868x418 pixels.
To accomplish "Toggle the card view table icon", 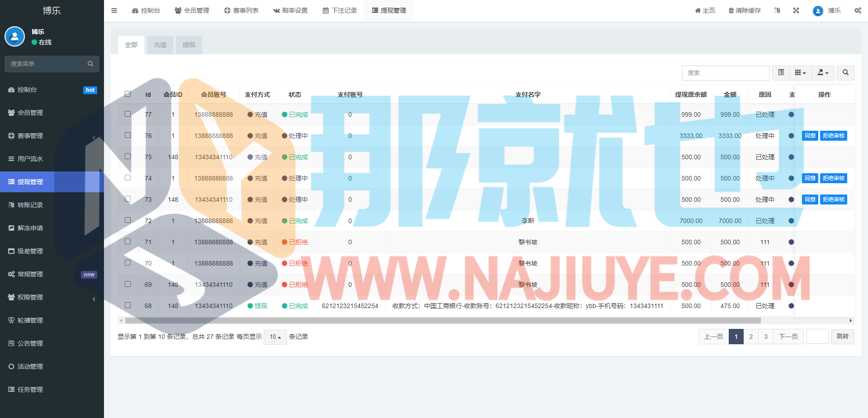I will (x=781, y=73).
